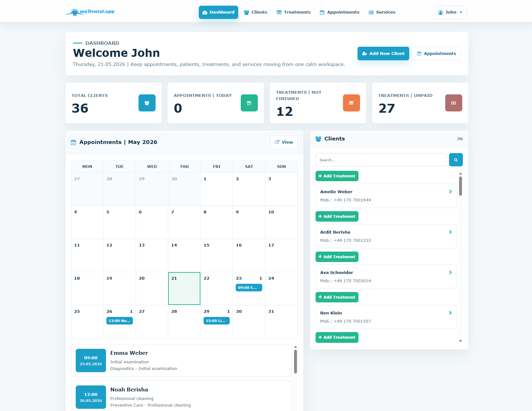The height and width of the screenshot is (411, 532).
Task: Click the calendar icon beside Appointments May 2026
Action: click(74, 142)
